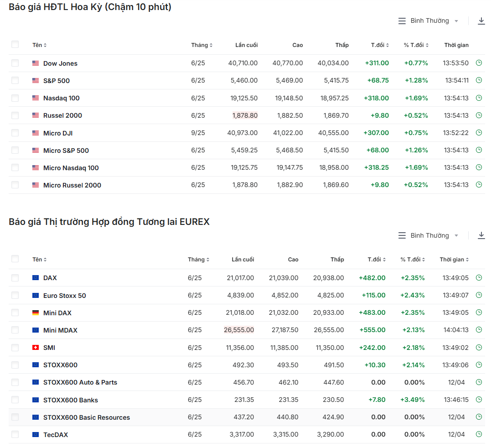Image resolution: width=491 pixels, height=448 pixels.
Task: Click the Swiss flag beside SMI
Action: 36,348
